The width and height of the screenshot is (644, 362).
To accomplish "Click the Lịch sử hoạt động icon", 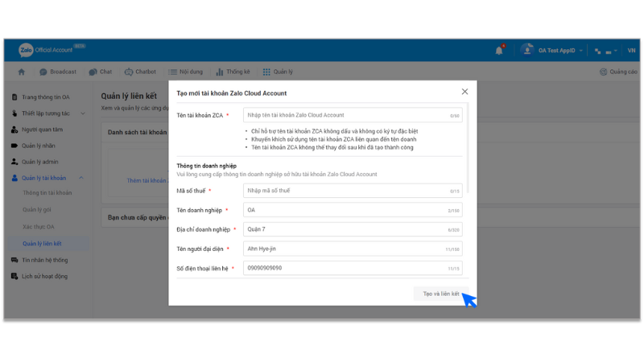I will (14, 276).
